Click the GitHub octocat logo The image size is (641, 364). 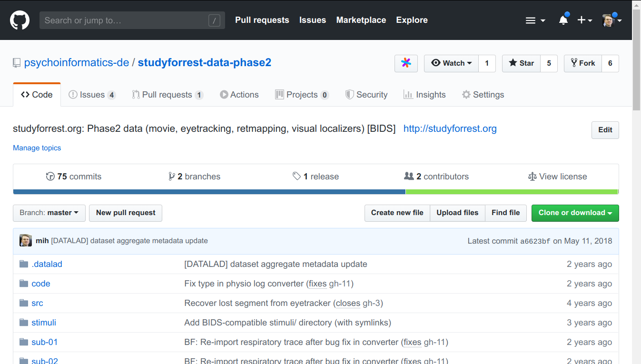click(x=20, y=20)
